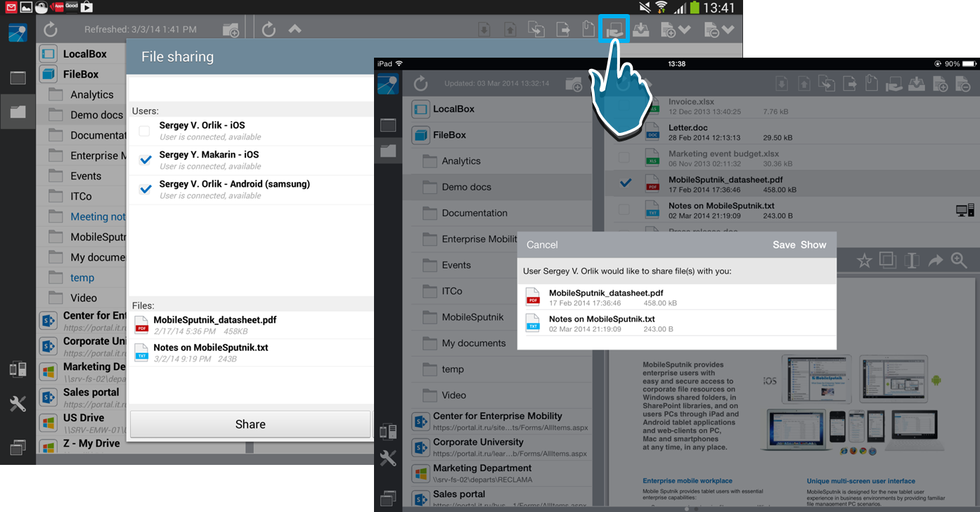Open the Analytics folder in Android tree
The height and width of the screenshot is (512, 980).
point(82,94)
